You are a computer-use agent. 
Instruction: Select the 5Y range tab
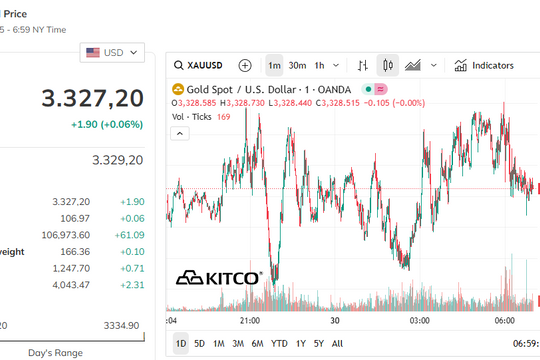coord(319,343)
